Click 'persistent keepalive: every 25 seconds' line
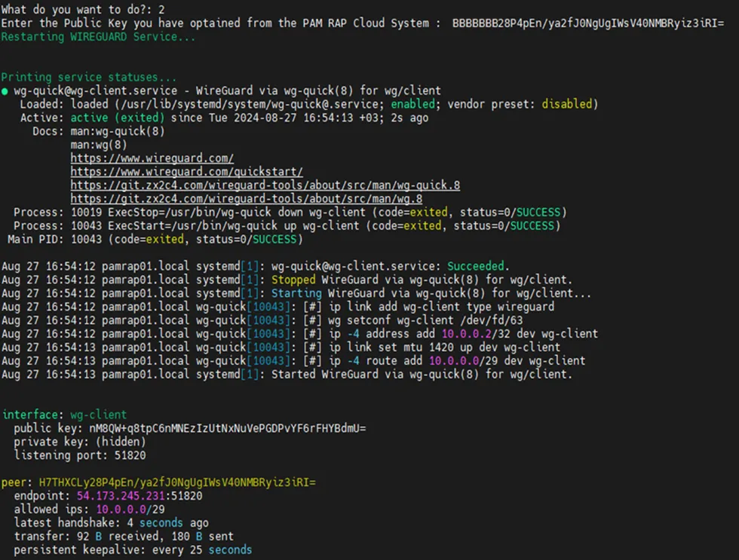This screenshot has height=560, width=739. click(133, 550)
